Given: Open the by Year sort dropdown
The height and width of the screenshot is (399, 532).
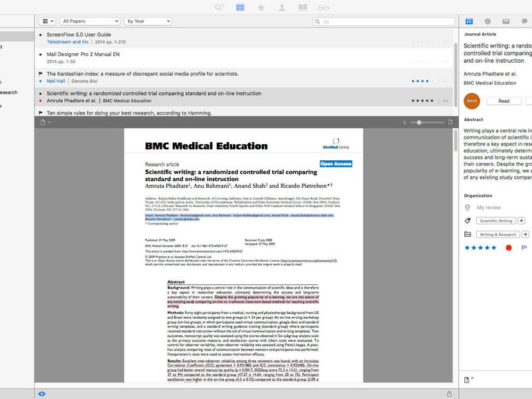Looking at the screenshot, I should coord(148,21).
